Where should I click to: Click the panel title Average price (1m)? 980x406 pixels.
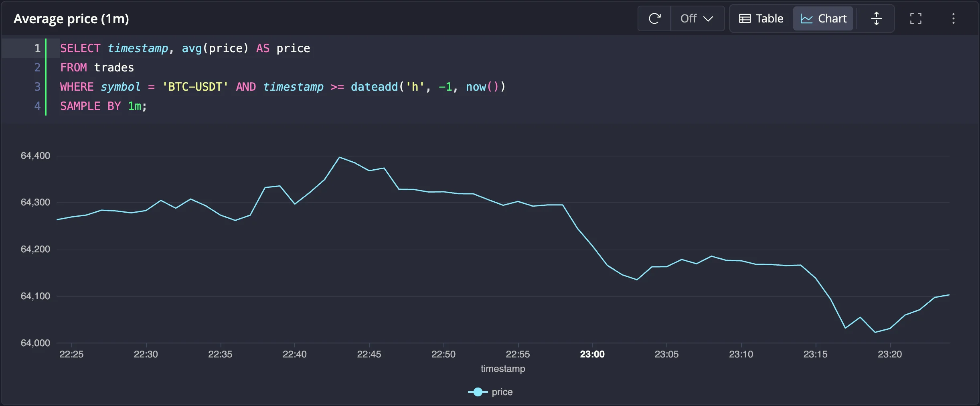[71, 19]
